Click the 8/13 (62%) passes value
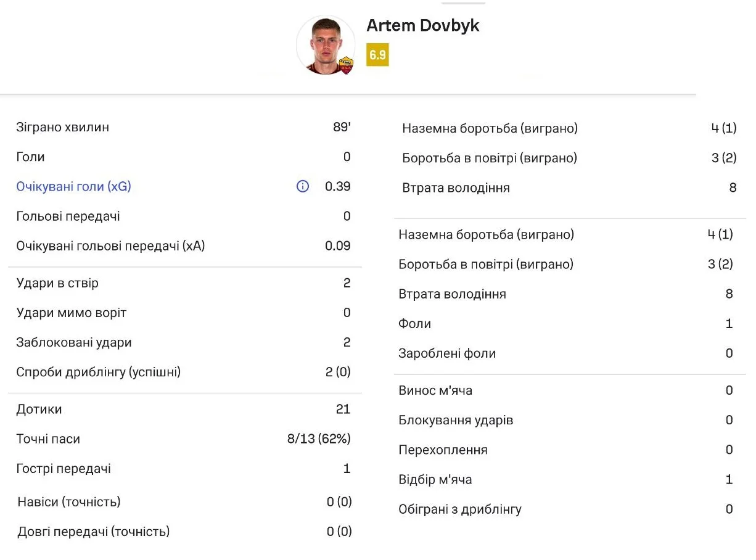The image size is (756, 560). [319, 439]
